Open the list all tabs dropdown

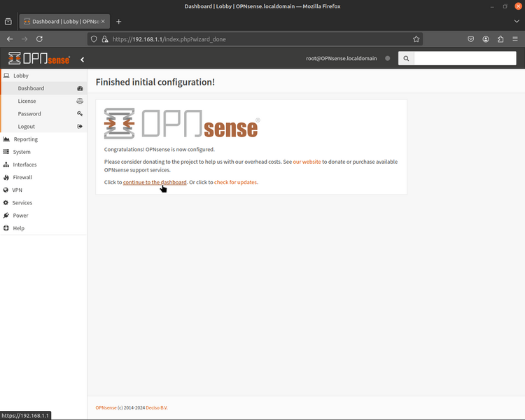coord(517,22)
